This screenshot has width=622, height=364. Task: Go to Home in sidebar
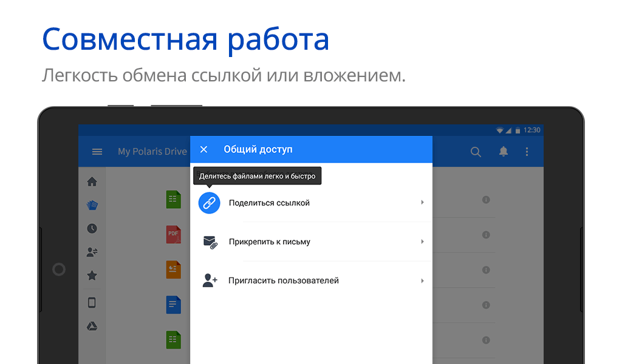[92, 182]
